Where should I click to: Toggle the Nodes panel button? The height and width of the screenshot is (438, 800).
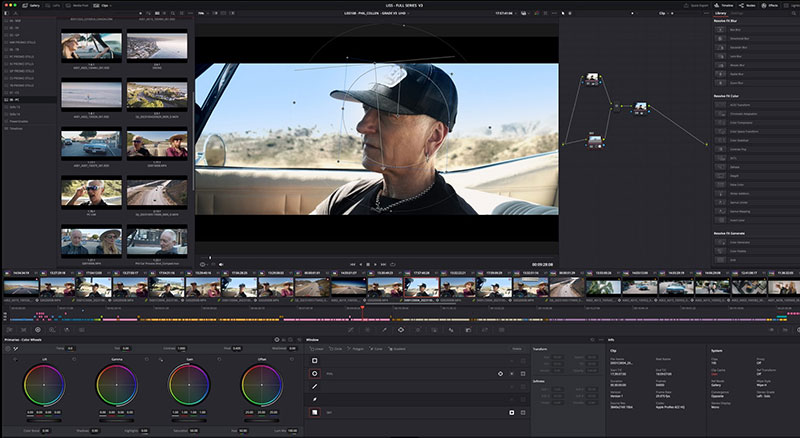pyautogui.click(x=747, y=5)
